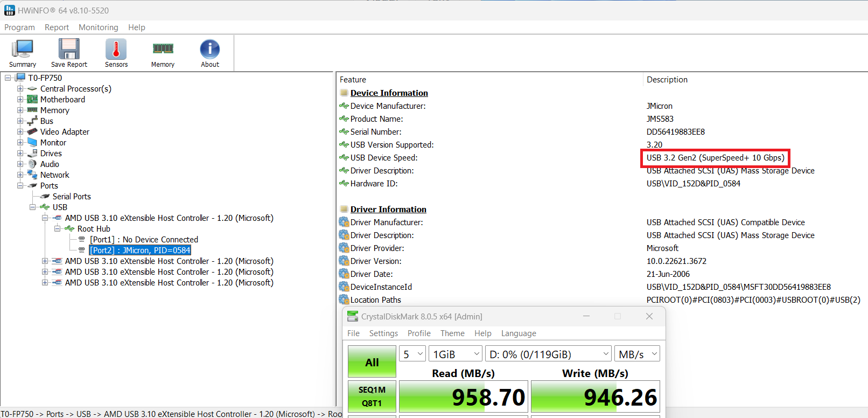This screenshot has width=868, height=418.
Task: Click the driver date 21-Jun-2006
Action: 668,274
